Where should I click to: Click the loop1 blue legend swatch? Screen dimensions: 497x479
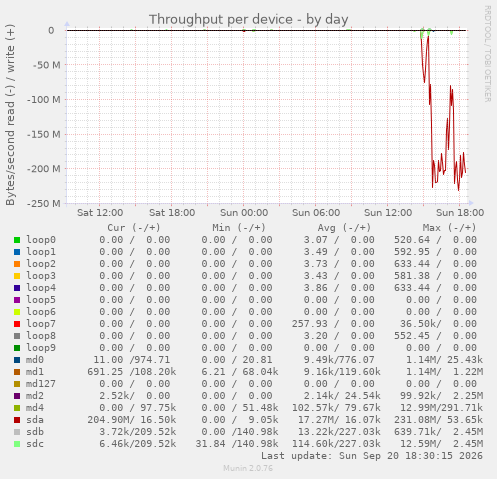(x=17, y=252)
